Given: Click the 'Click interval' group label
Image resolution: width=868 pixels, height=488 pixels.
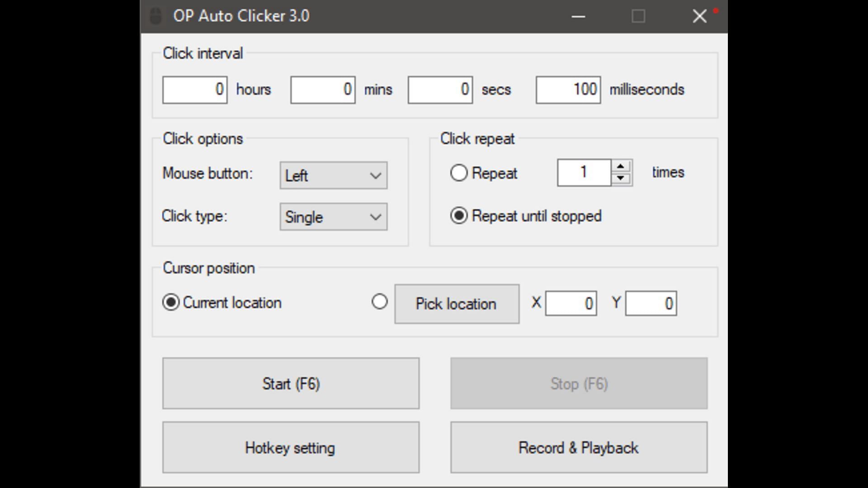Looking at the screenshot, I should point(203,53).
